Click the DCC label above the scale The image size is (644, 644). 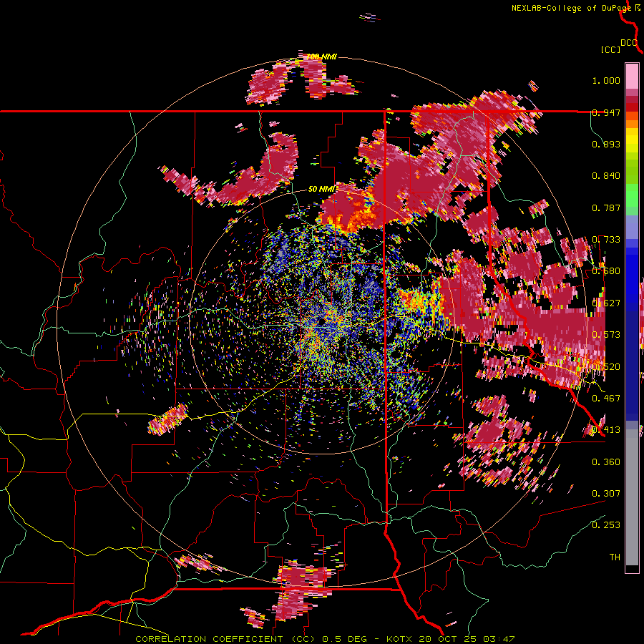(629, 43)
